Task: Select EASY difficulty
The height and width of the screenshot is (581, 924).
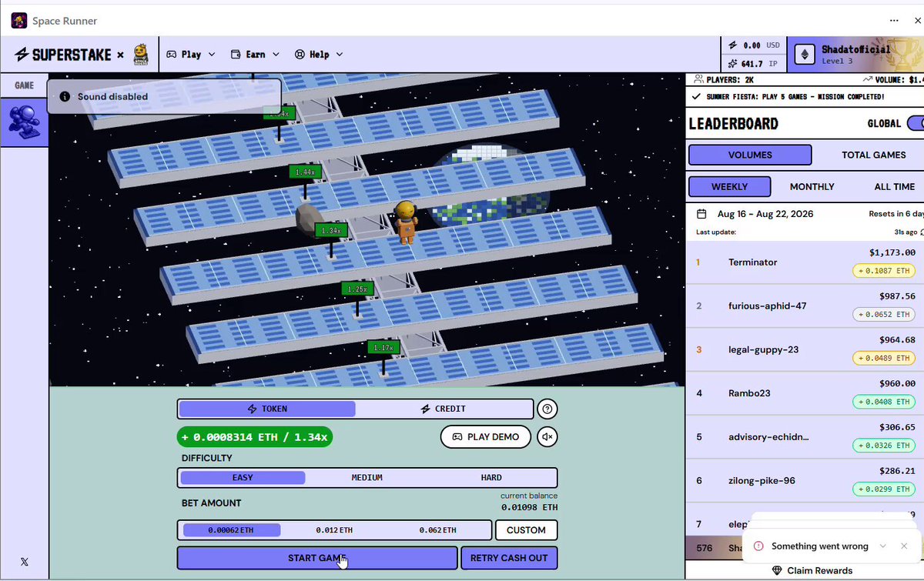Action: tap(243, 478)
